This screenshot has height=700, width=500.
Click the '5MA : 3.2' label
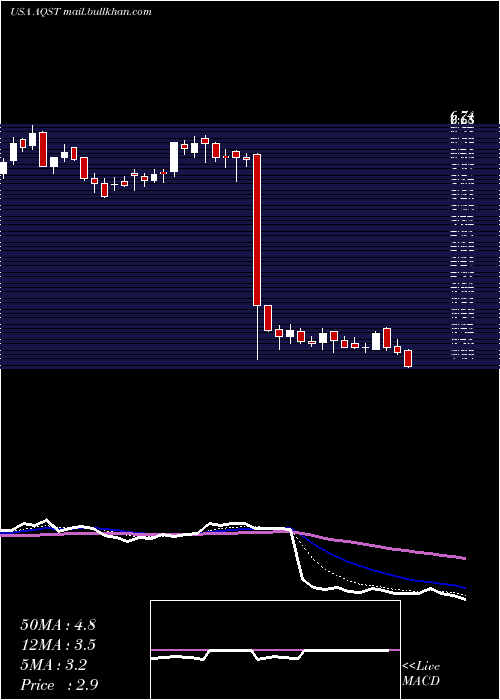[x=54, y=665]
